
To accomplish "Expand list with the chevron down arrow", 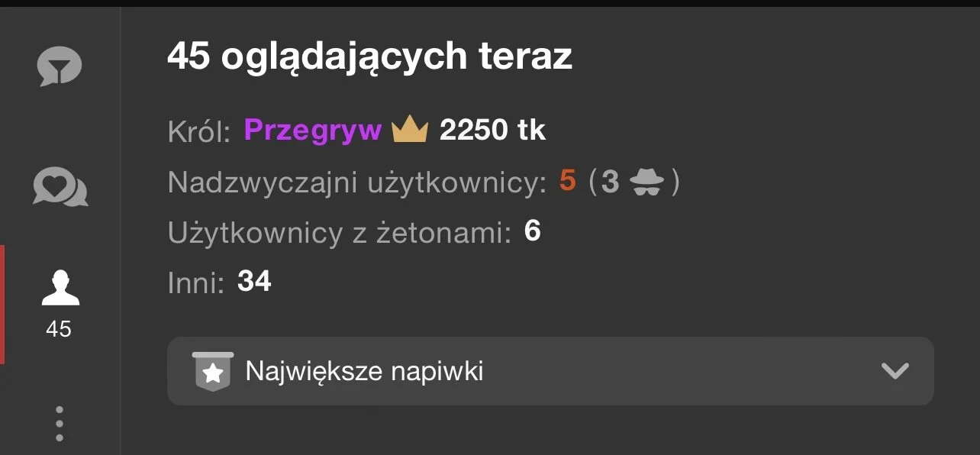I will tap(895, 372).
